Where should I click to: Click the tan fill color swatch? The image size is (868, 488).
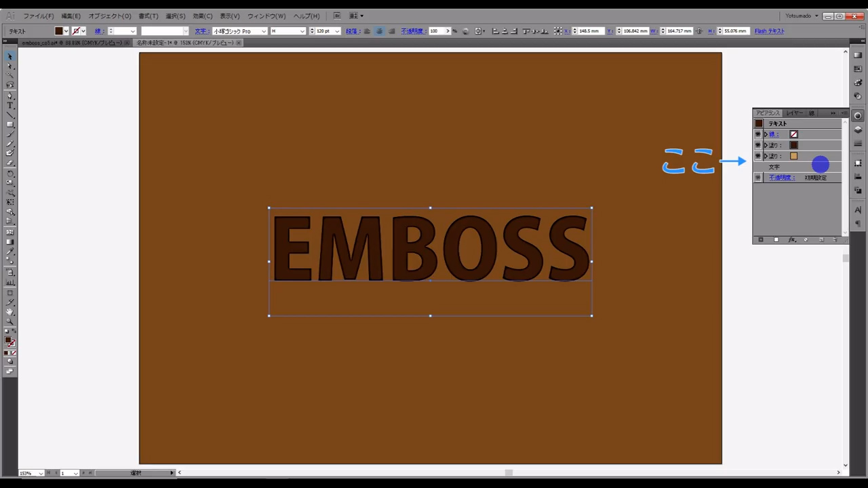tap(793, 156)
